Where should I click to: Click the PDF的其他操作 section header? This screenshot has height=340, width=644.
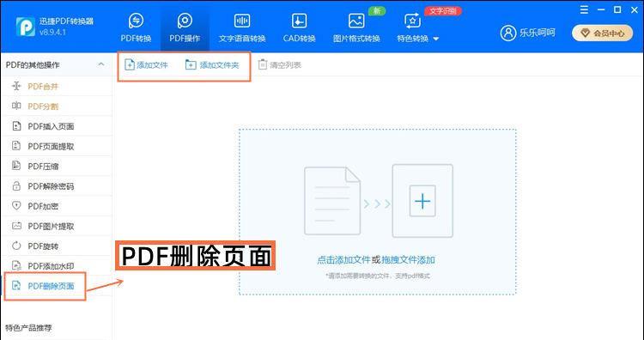pyautogui.click(x=57, y=65)
